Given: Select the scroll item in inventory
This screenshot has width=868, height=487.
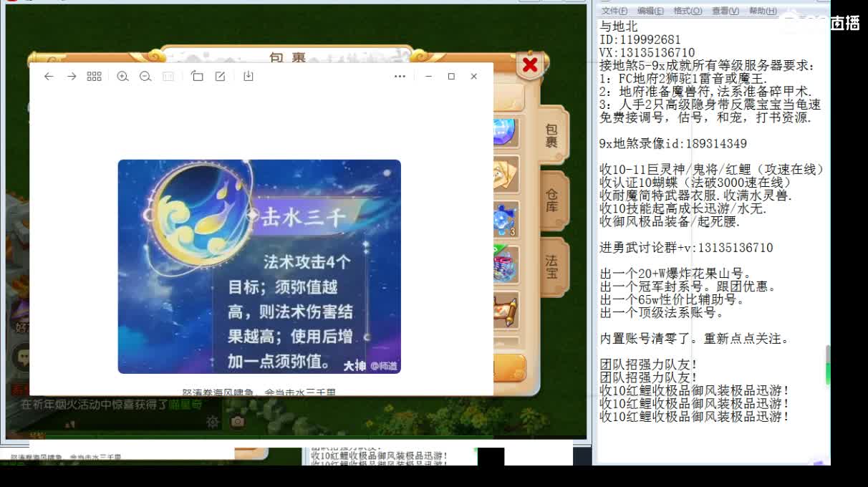Looking at the screenshot, I should (x=505, y=309).
